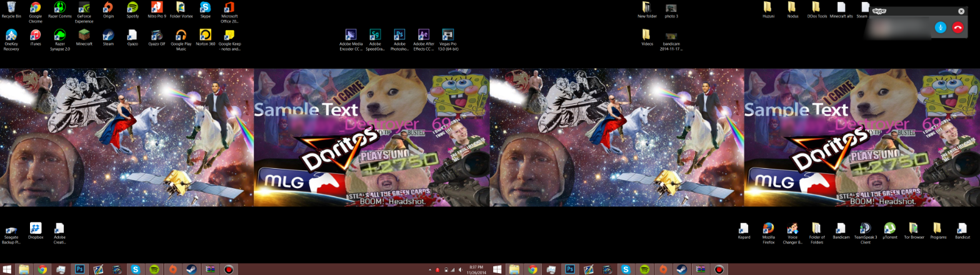Launch Mozilla Firefox from the desktop shortcut

tap(768, 232)
